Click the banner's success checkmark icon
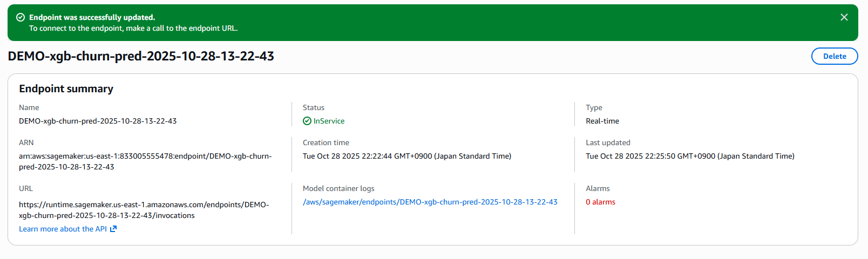868x259 pixels. point(21,17)
